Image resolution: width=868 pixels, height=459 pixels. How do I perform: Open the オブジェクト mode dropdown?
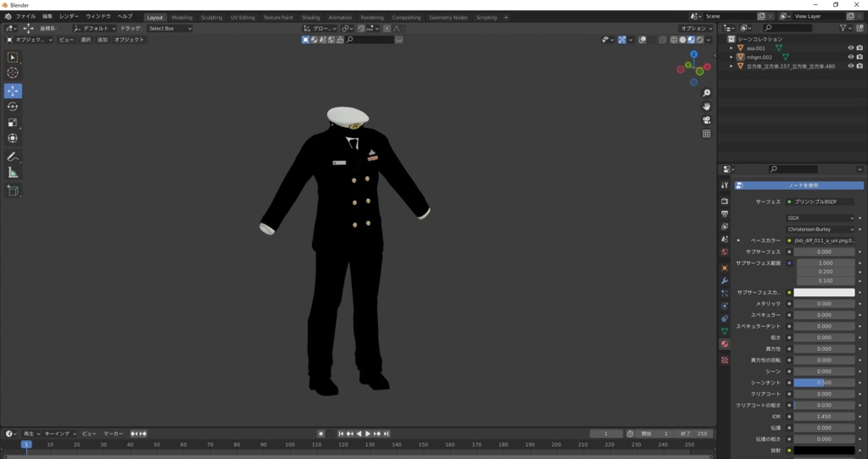click(x=30, y=40)
